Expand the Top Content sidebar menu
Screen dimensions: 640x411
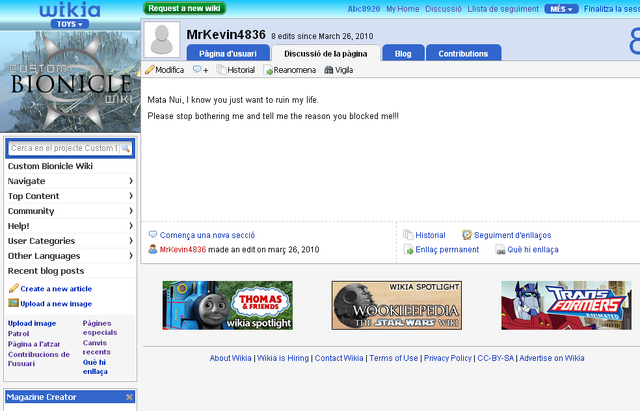point(70,196)
